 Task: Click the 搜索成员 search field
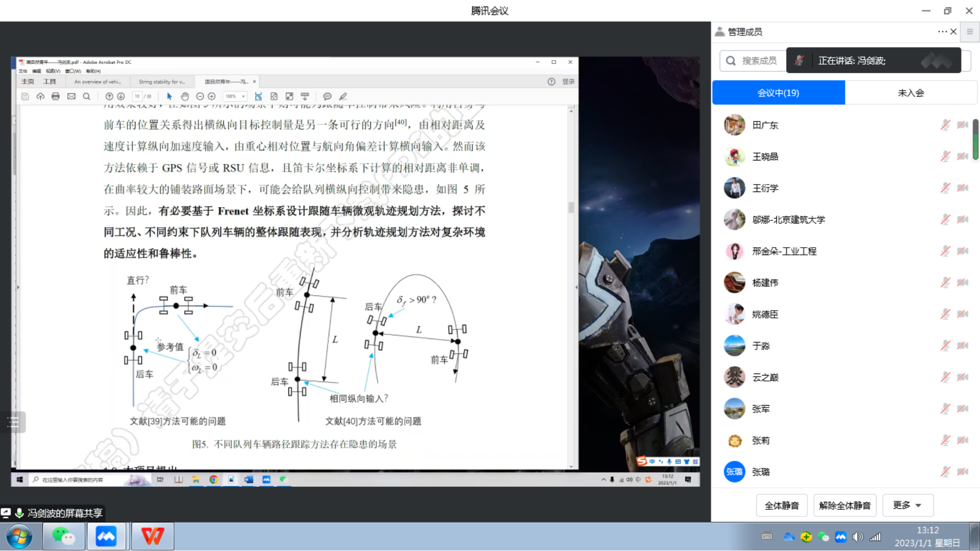[759, 61]
